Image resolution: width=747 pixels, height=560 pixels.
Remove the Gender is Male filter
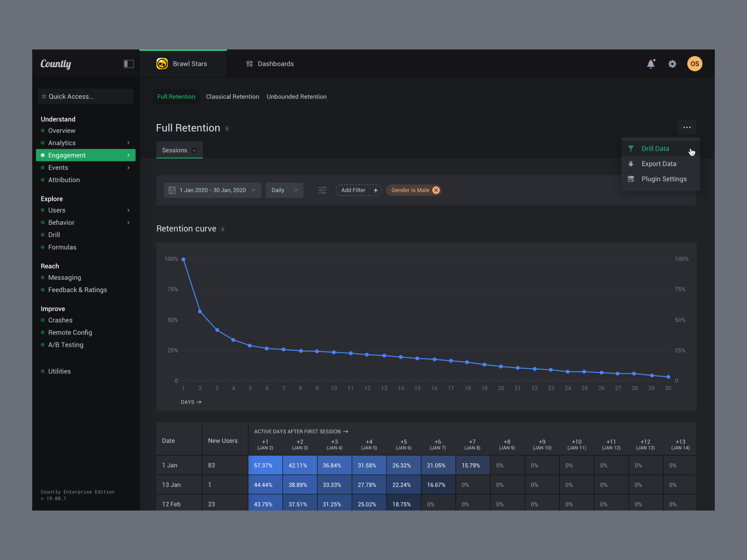click(436, 190)
